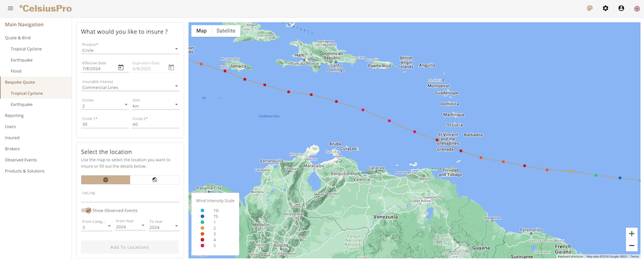Open the Effective Date calendar picker
The width and height of the screenshot is (644, 260).
click(x=121, y=68)
